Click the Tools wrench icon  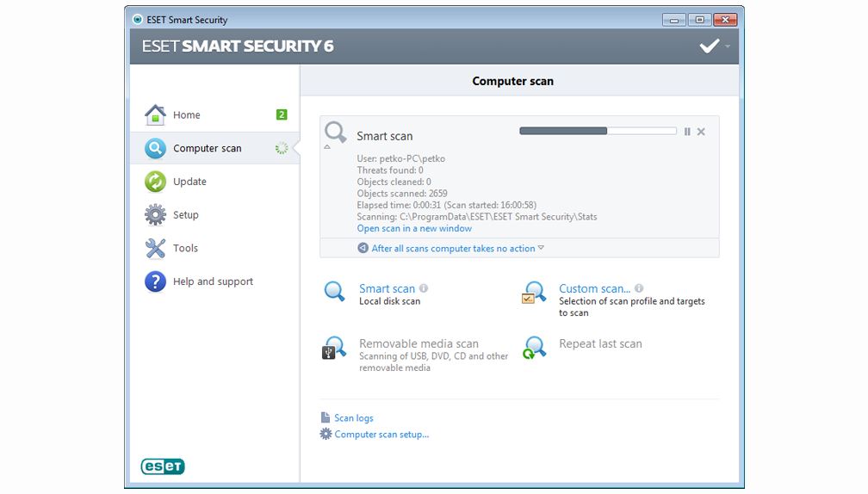pyautogui.click(x=155, y=249)
